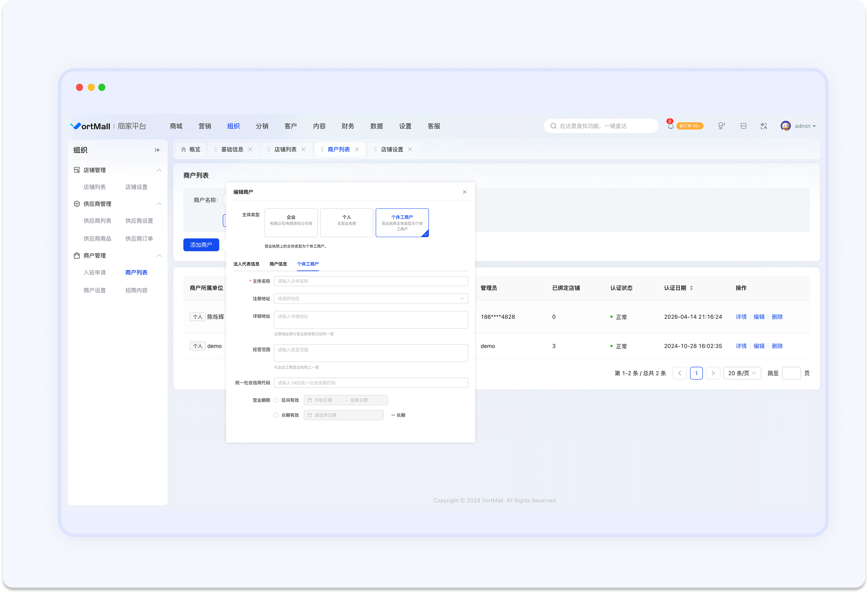Open the notification bell icon
This screenshot has height=593, width=868.
671,126
